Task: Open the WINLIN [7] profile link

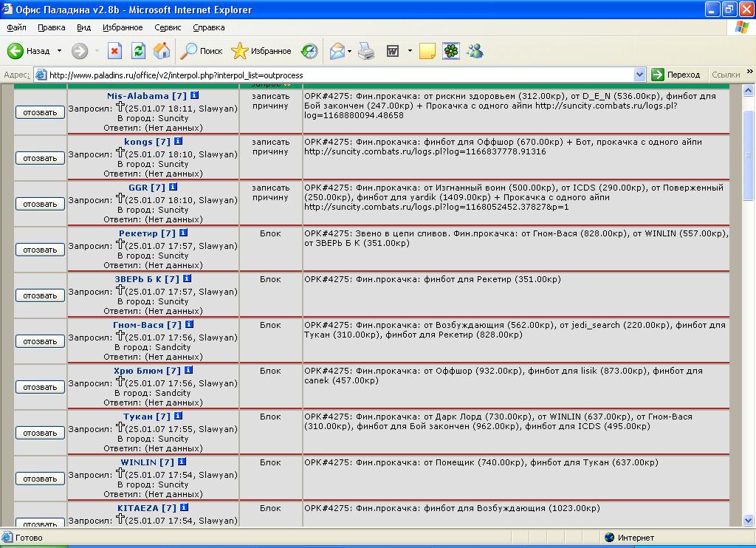Action: coord(147,462)
